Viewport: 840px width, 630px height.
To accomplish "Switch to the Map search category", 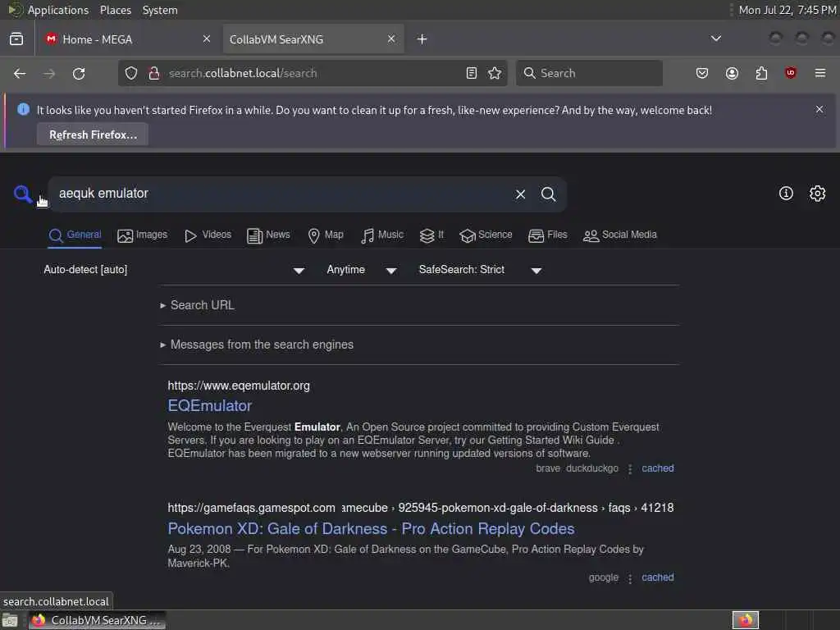I will coord(326,235).
